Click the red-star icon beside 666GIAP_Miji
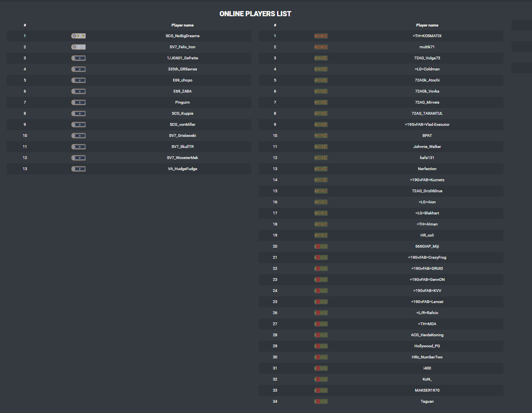The image size is (532, 413). pyautogui.click(x=321, y=246)
